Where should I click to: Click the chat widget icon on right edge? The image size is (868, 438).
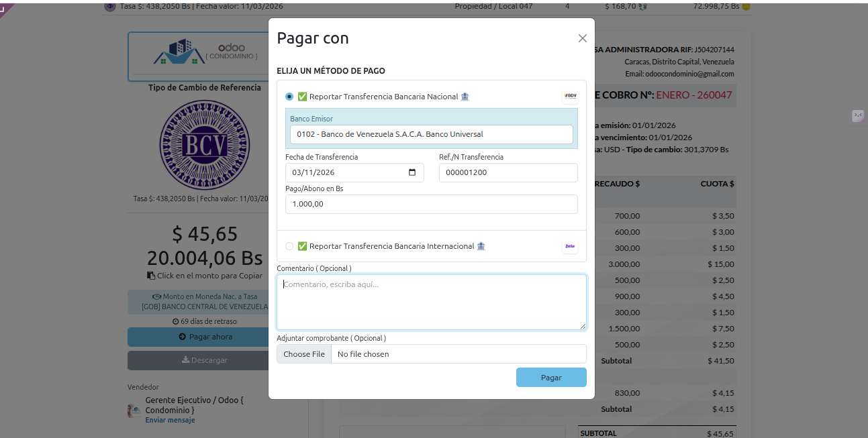(x=858, y=115)
